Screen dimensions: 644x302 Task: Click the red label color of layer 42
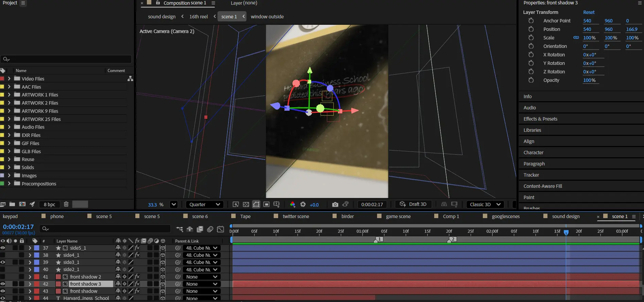coord(37,284)
